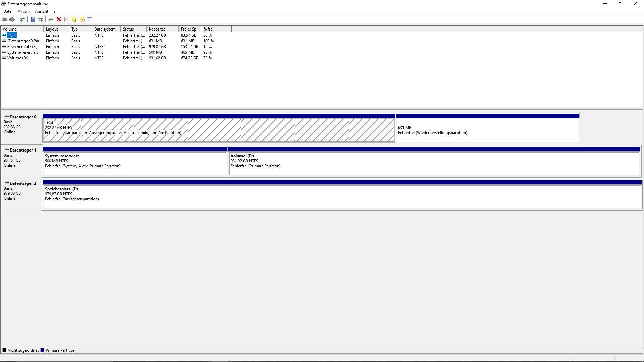The height and width of the screenshot is (362, 644).
Task: Click the document checkmark properties icon
Action: (66, 19)
